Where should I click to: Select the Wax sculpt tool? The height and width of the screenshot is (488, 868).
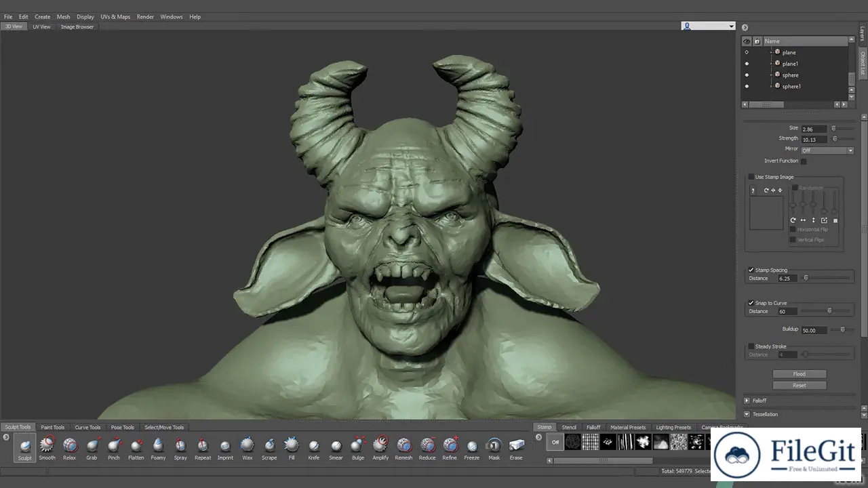tap(248, 449)
